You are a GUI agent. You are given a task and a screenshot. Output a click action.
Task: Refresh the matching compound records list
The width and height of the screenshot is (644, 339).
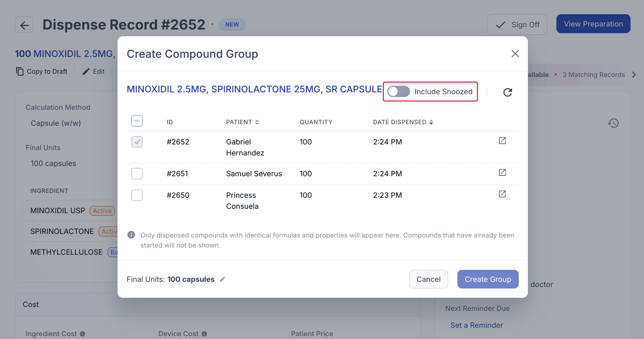coord(508,92)
